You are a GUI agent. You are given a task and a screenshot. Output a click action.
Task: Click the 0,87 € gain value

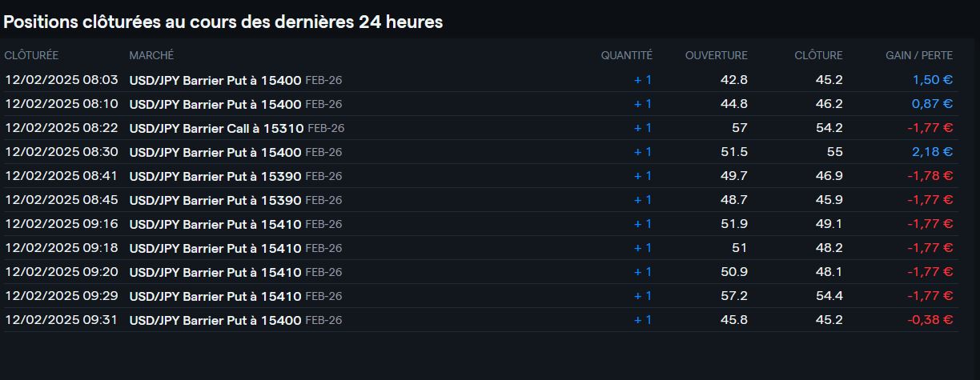(x=932, y=104)
